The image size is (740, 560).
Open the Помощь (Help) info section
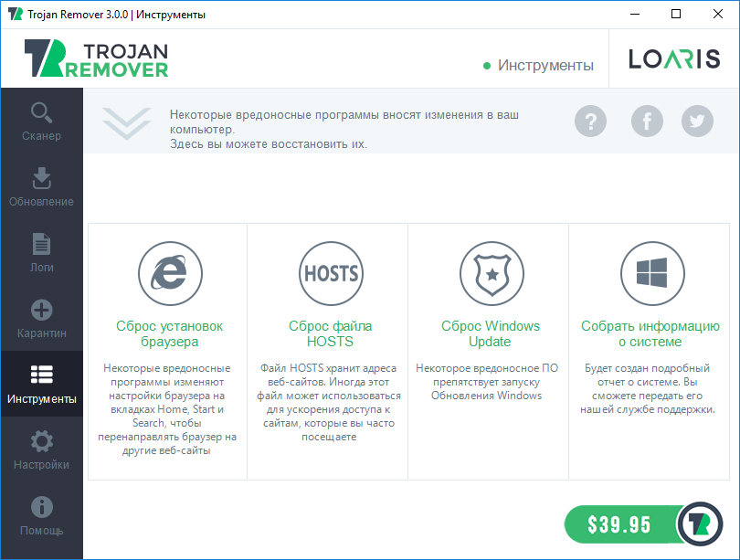coord(41,516)
